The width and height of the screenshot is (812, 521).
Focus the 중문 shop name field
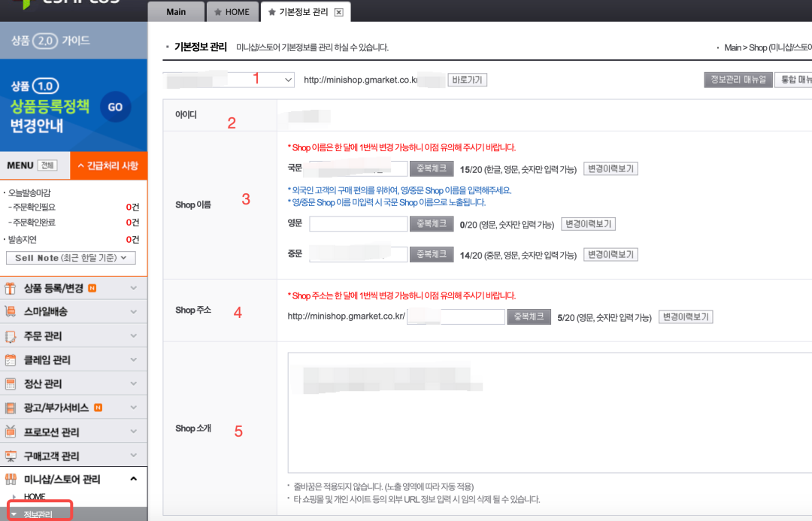[359, 254]
